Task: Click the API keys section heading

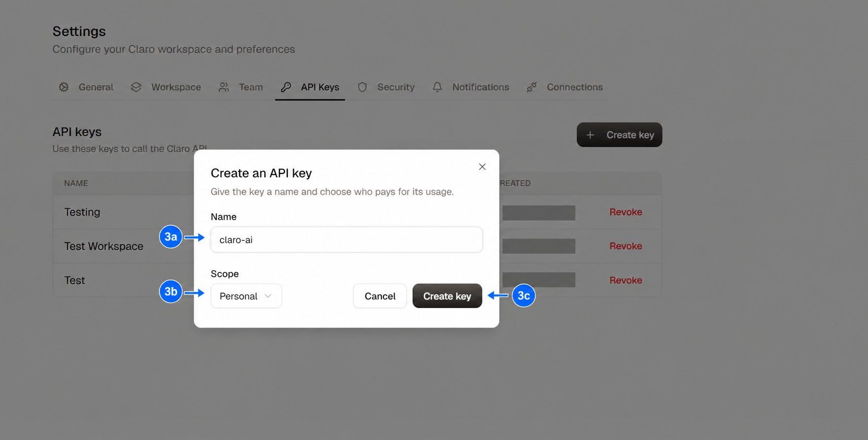Action: (x=77, y=132)
